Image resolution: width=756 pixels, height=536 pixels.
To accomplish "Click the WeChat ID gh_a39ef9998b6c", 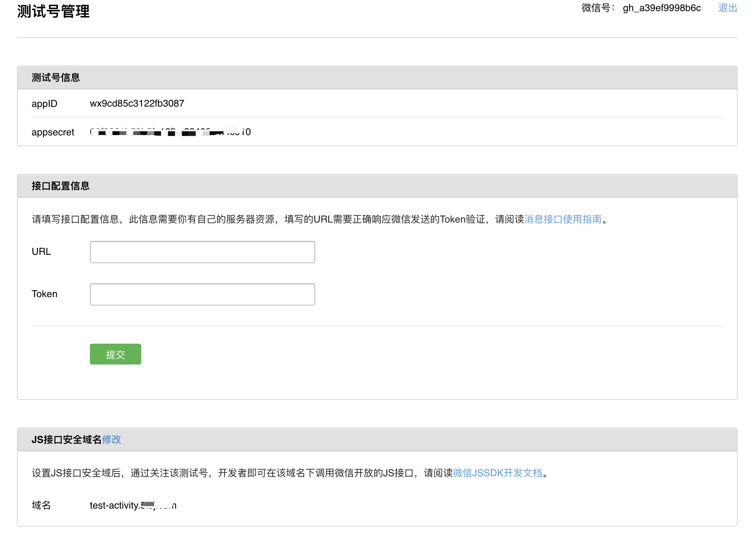I will [662, 8].
